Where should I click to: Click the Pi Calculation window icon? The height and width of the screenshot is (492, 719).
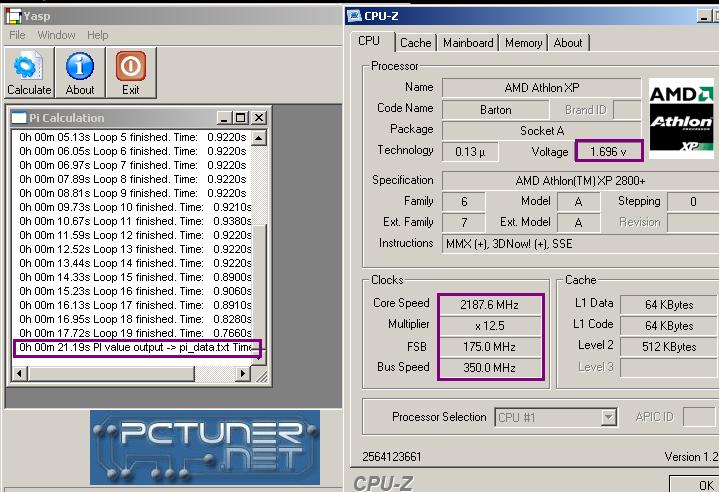[x=19, y=118]
